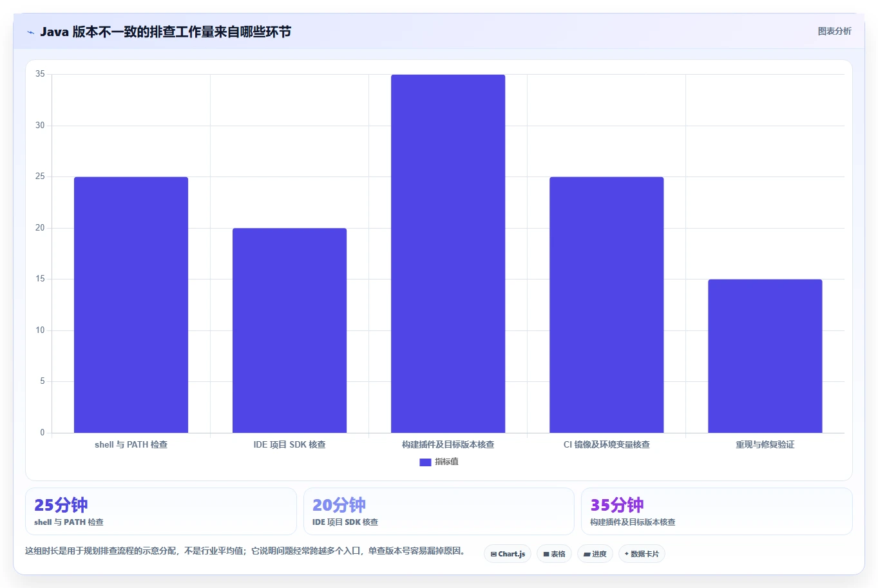Click the 重现与修复验证 axis label
This screenshot has height=588, width=878.
pos(765,444)
